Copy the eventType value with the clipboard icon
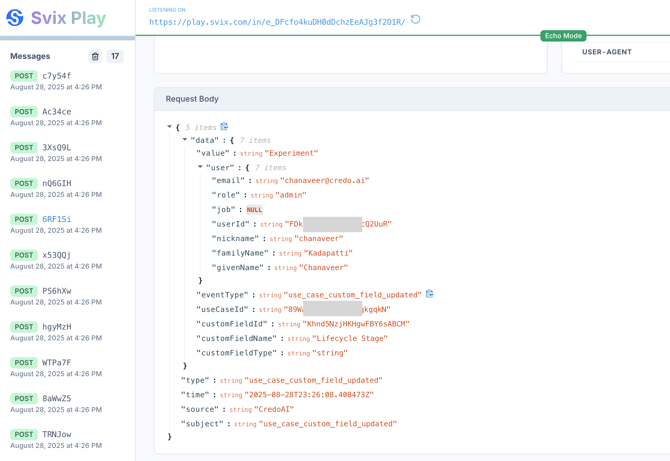The width and height of the screenshot is (670, 461). point(429,294)
